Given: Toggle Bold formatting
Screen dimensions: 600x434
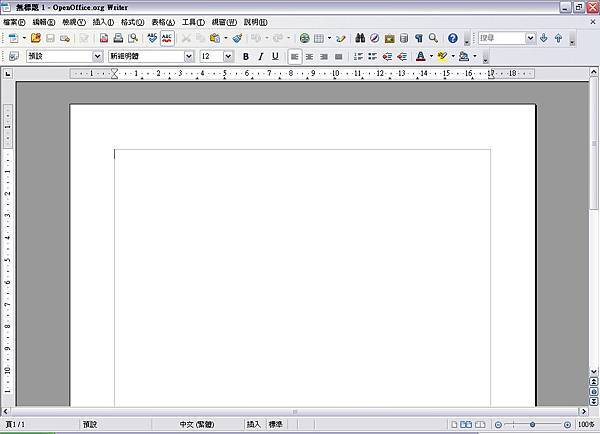Looking at the screenshot, I should (x=246, y=56).
